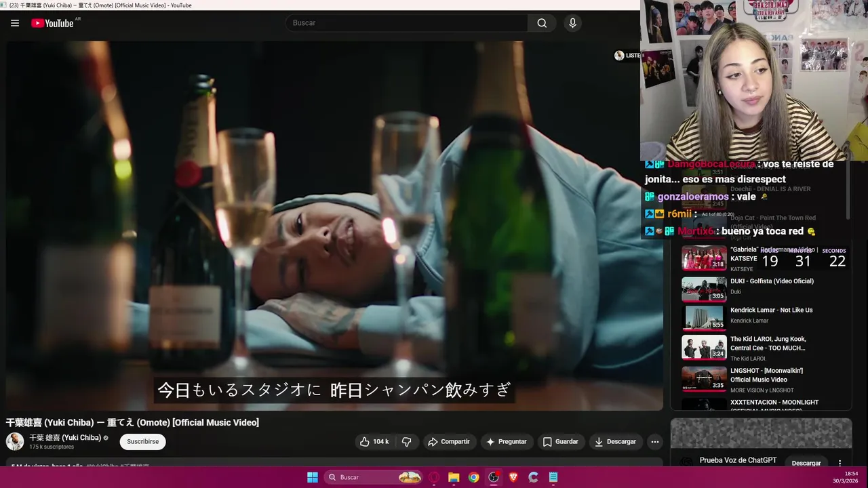Open File Explorer from the taskbar

[x=454, y=477]
